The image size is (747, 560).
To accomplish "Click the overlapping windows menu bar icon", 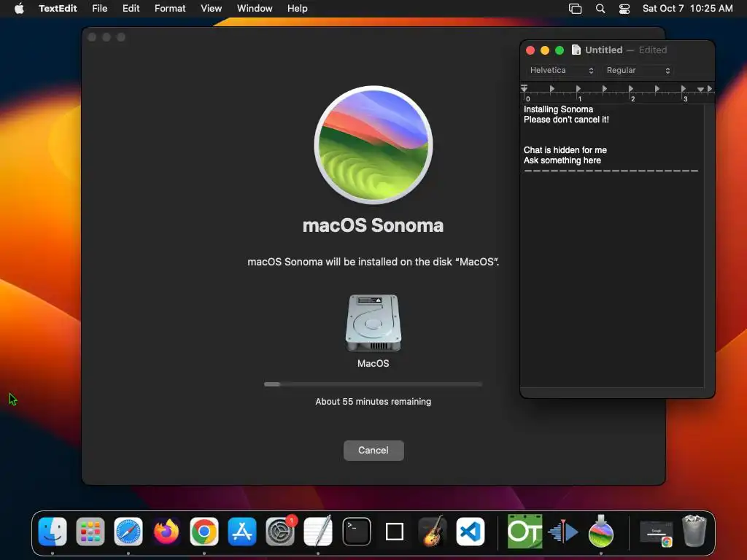I will tap(576, 9).
